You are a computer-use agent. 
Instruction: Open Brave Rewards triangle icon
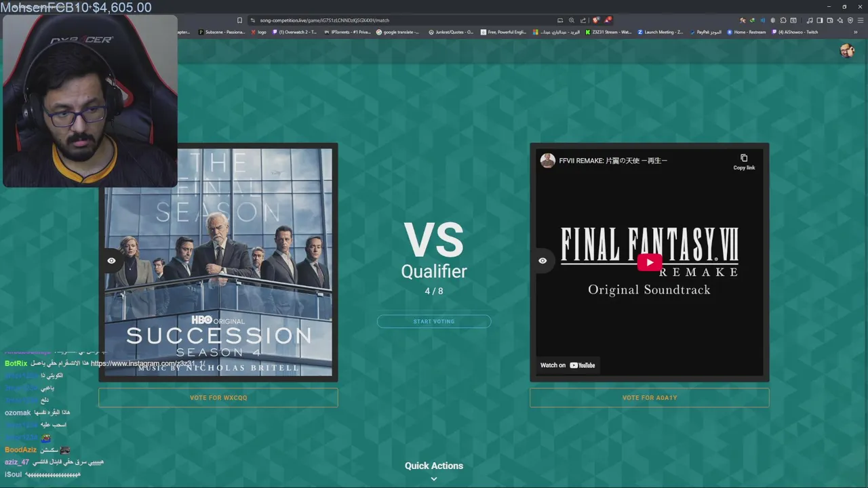(608, 20)
